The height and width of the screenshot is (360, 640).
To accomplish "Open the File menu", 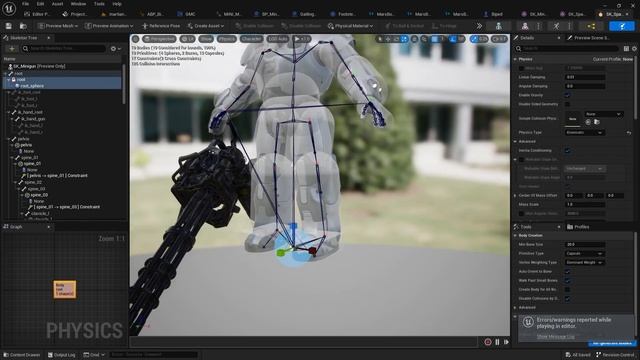I will (25, 4).
